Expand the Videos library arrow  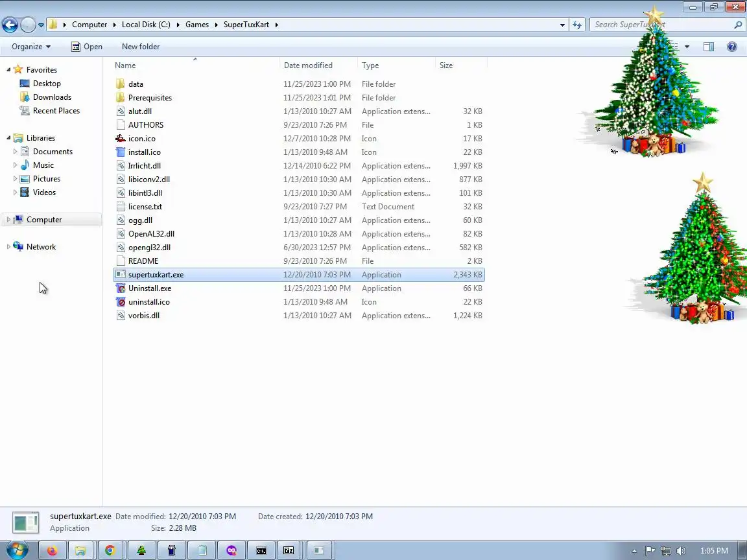point(15,192)
